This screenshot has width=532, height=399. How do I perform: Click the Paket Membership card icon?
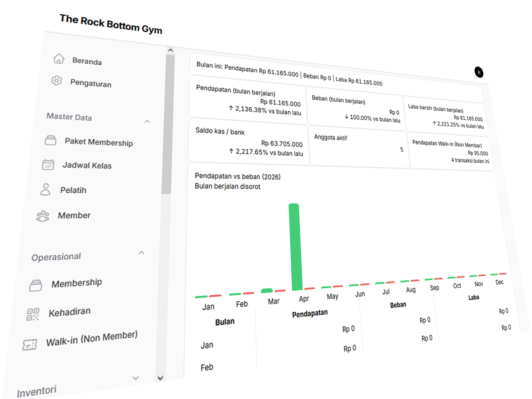(51, 141)
